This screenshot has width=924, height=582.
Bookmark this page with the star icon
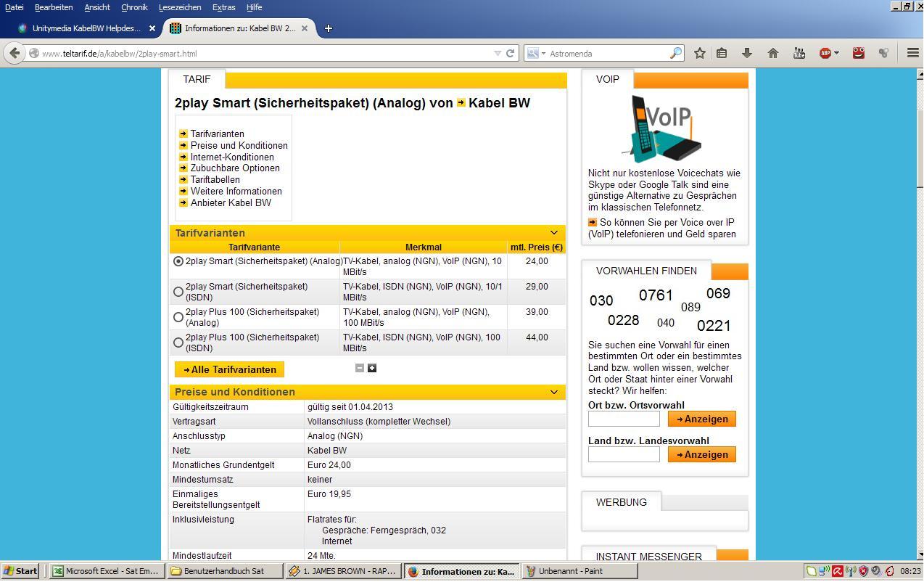[x=700, y=53]
